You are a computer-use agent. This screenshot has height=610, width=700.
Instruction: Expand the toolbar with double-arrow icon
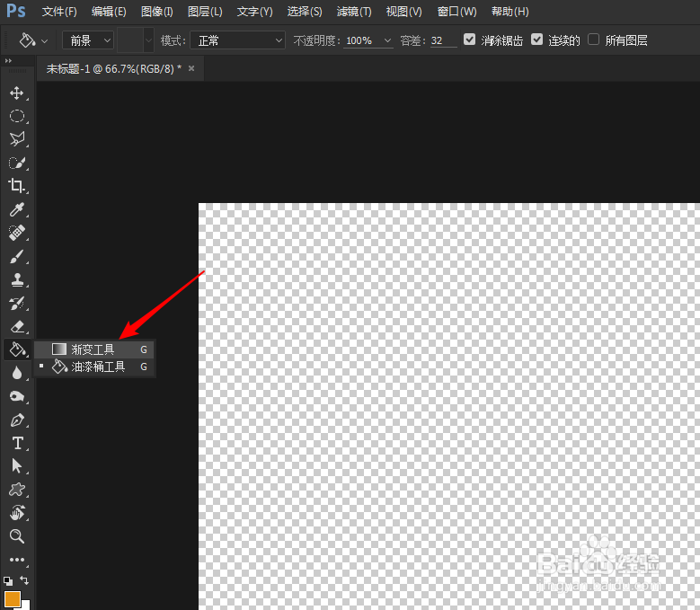coord(8,61)
